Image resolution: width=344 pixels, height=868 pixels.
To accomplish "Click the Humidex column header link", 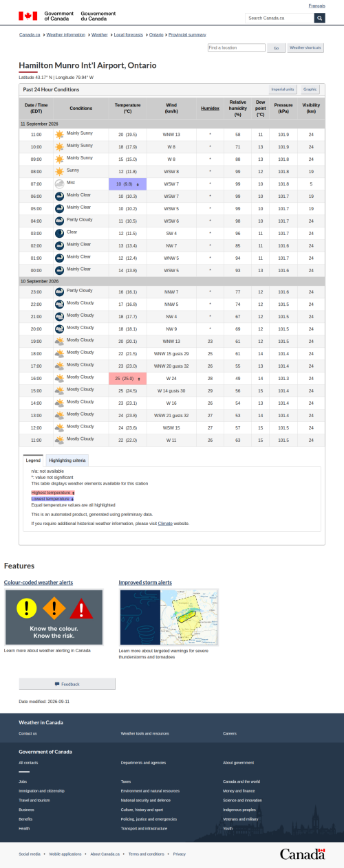I will click(x=211, y=109).
